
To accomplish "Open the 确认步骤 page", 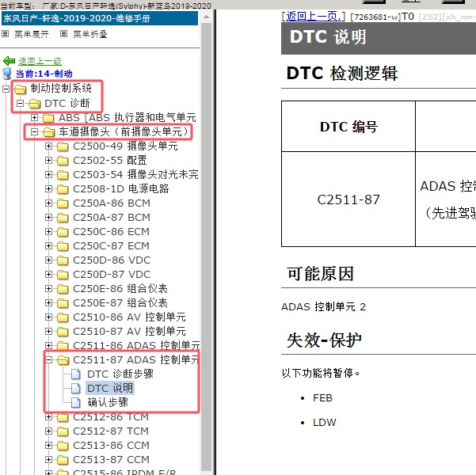I will pos(108,402).
